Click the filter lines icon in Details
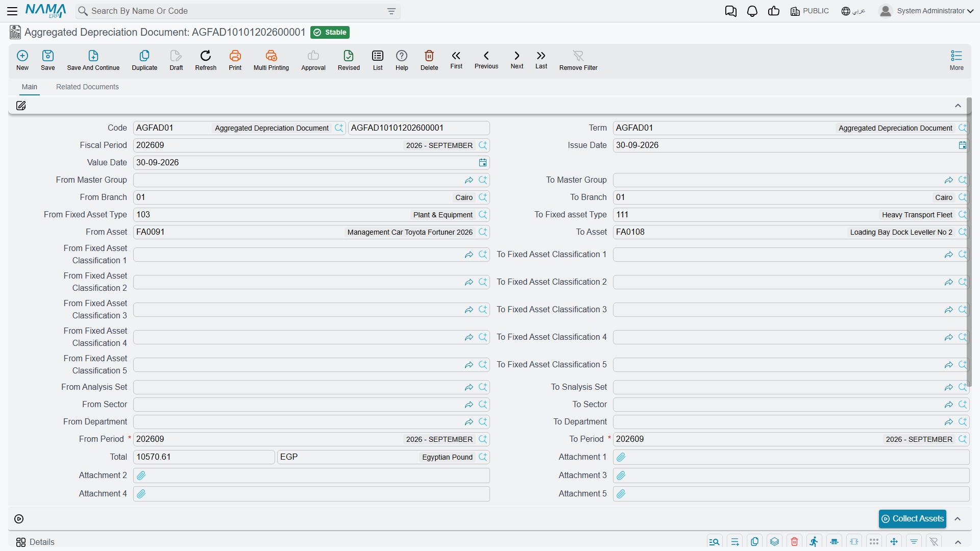Image resolution: width=980 pixels, height=551 pixels. 914,542
